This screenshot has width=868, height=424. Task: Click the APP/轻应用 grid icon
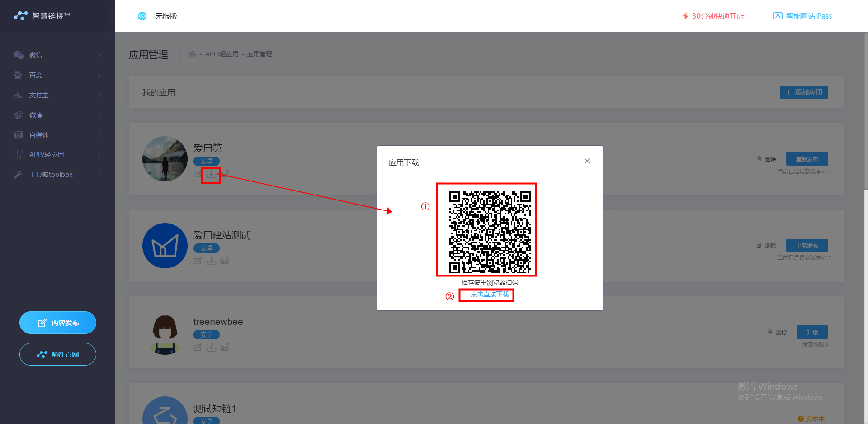pyautogui.click(x=18, y=155)
